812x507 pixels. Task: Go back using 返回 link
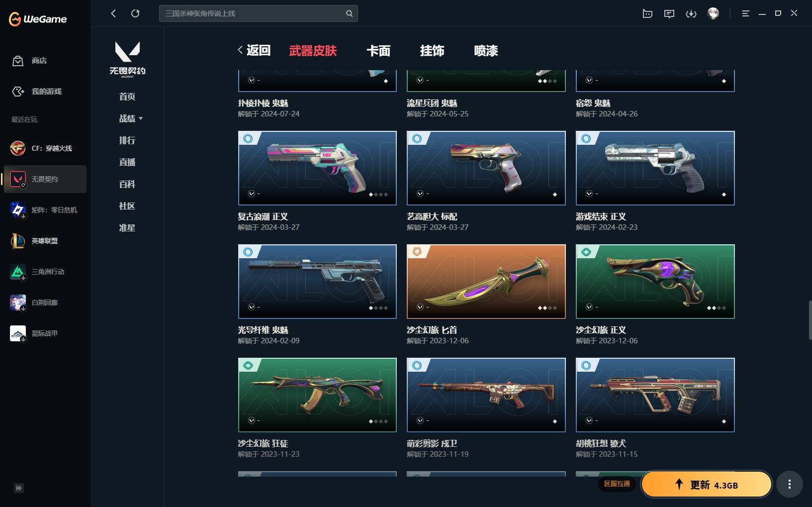254,50
